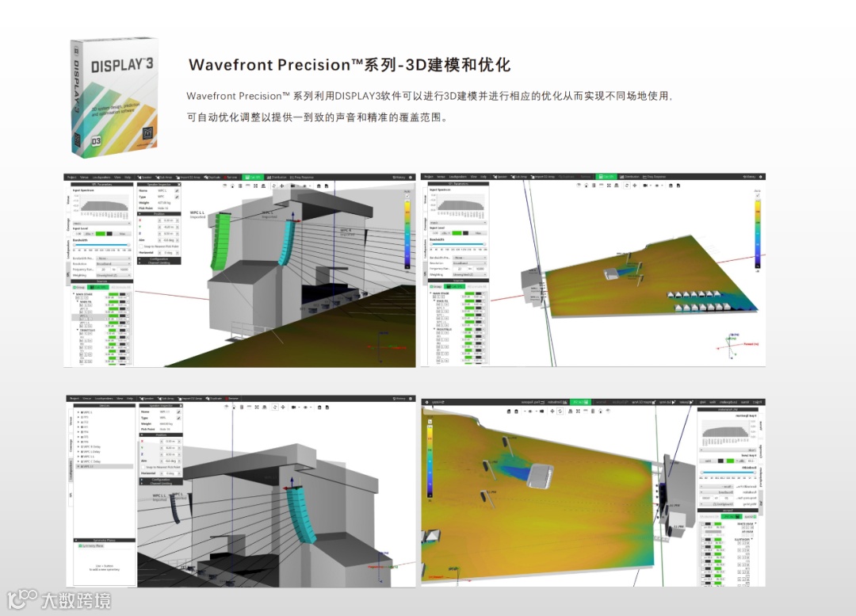The width and height of the screenshot is (856, 616).
Task: Click Symmetry Plane button in Devices tree window
Action: click(90, 545)
